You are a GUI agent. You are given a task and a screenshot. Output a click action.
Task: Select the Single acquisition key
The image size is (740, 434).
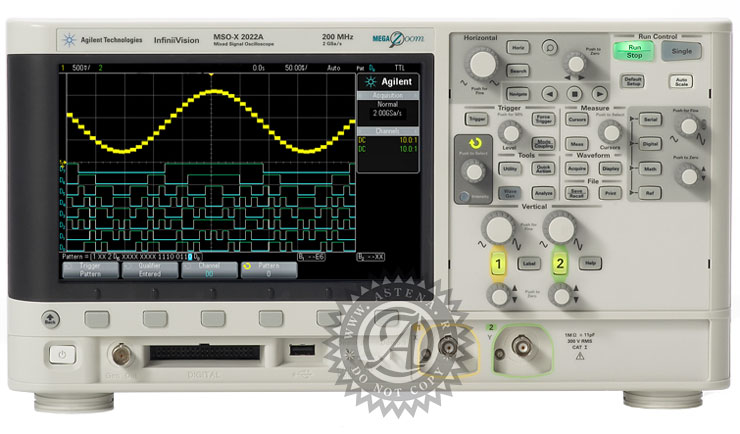[681, 51]
